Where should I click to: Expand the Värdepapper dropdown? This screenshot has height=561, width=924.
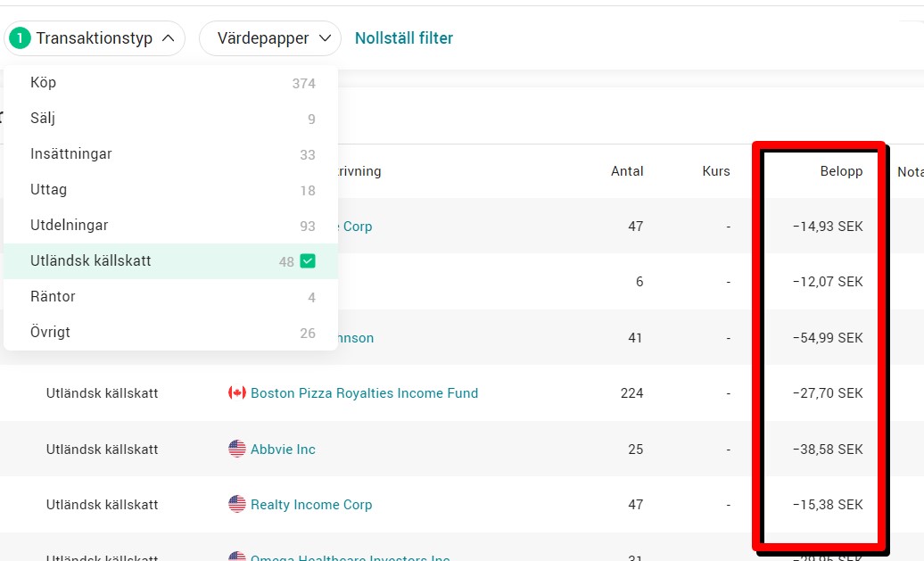click(x=270, y=38)
